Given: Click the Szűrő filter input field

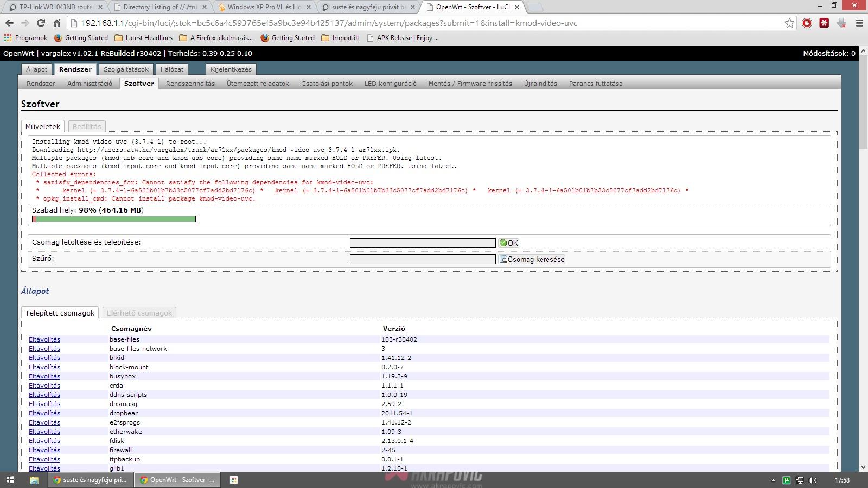Looking at the screenshot, I should coord(423,259).
